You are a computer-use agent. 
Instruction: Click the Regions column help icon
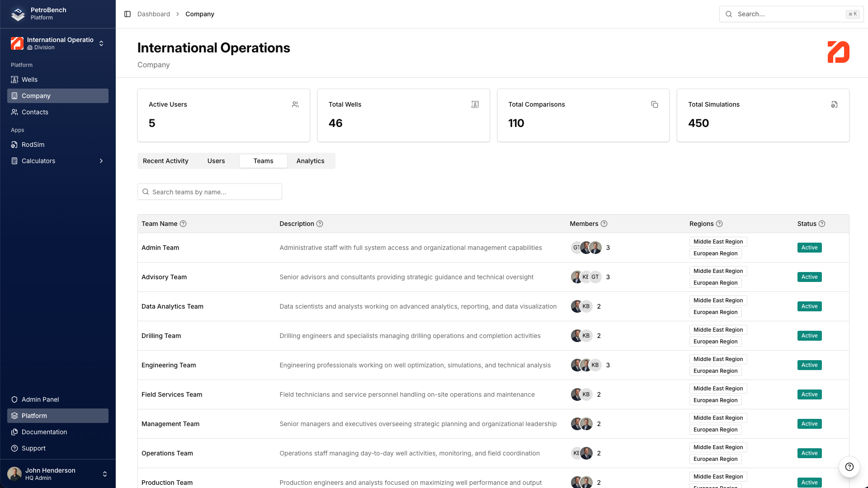(719, 224)
